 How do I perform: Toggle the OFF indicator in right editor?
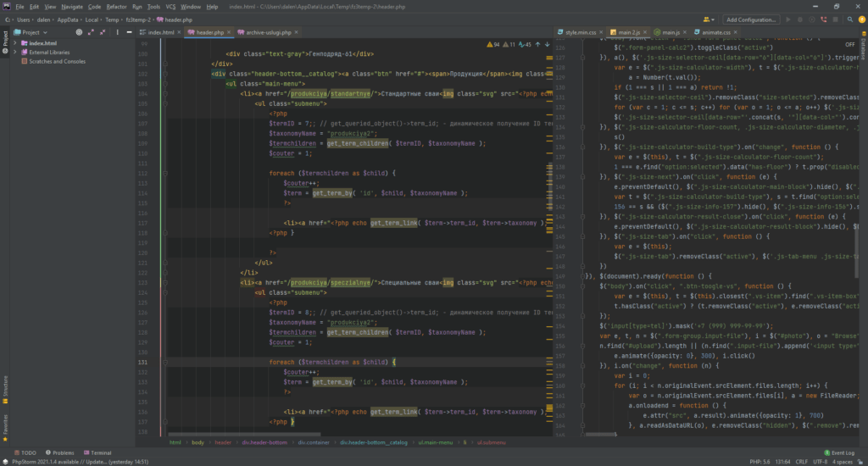849,44
